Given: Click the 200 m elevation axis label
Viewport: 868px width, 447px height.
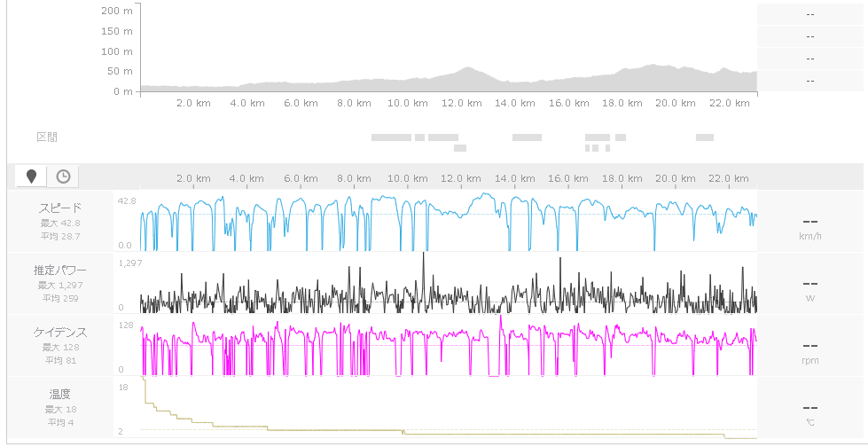Looking at the screenshot, I should point(117,11).
